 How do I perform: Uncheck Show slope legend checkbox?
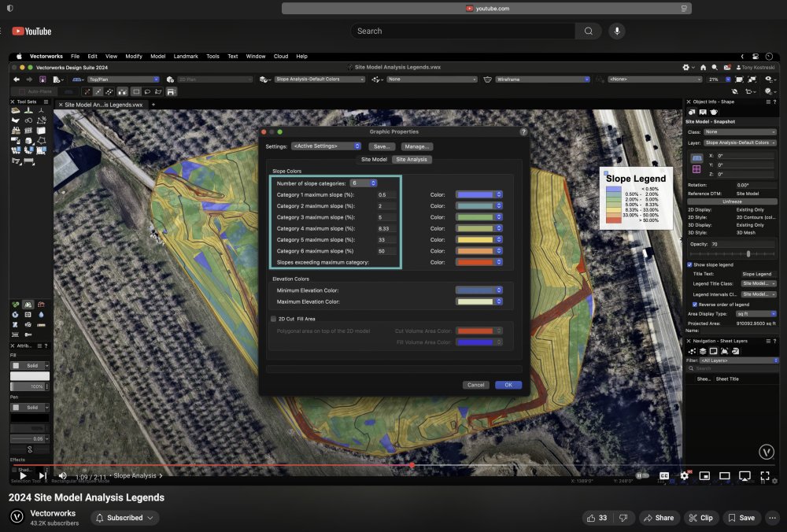coord(690,264)
